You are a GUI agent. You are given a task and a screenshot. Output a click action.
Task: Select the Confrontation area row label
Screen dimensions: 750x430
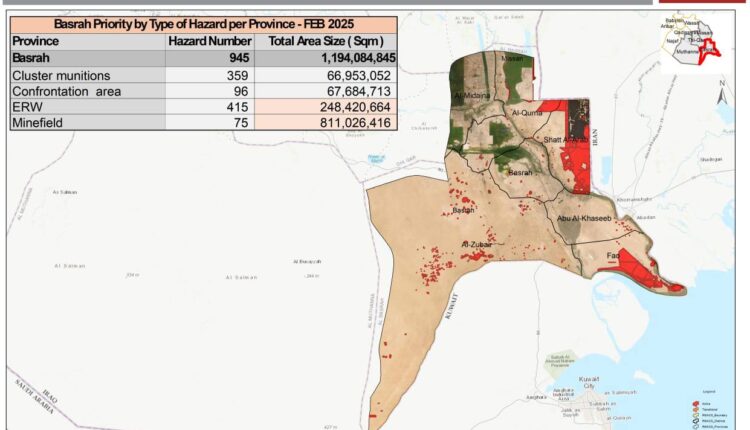click(67, 91)
